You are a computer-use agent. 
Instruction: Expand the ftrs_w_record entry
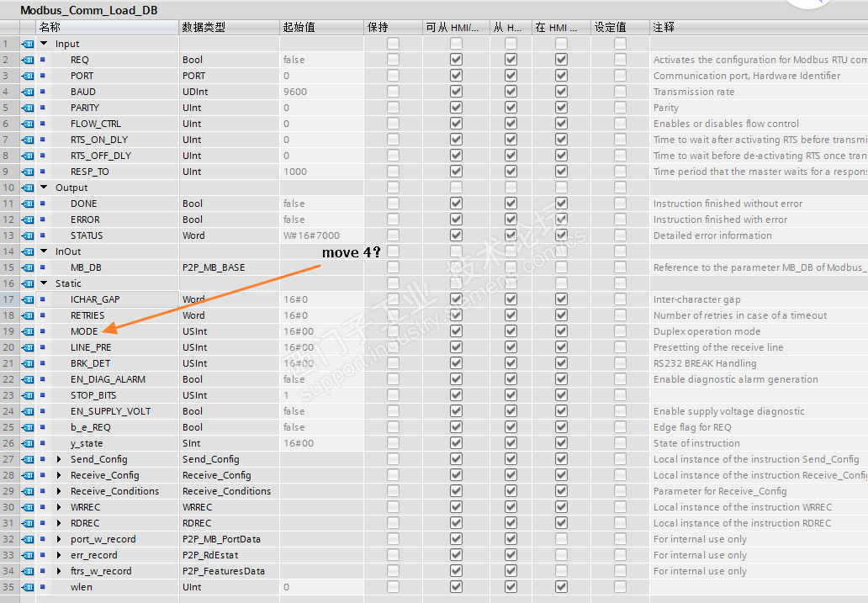(x=59, y=571)
